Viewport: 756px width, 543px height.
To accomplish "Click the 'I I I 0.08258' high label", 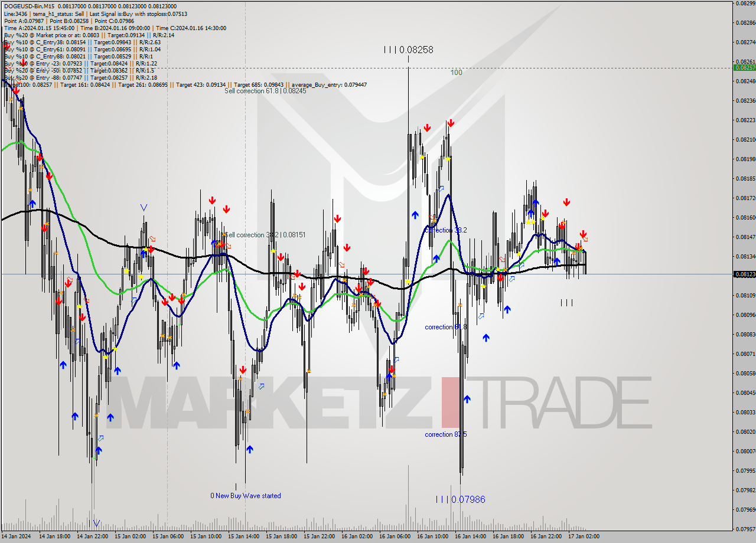I will coord(408,50).
